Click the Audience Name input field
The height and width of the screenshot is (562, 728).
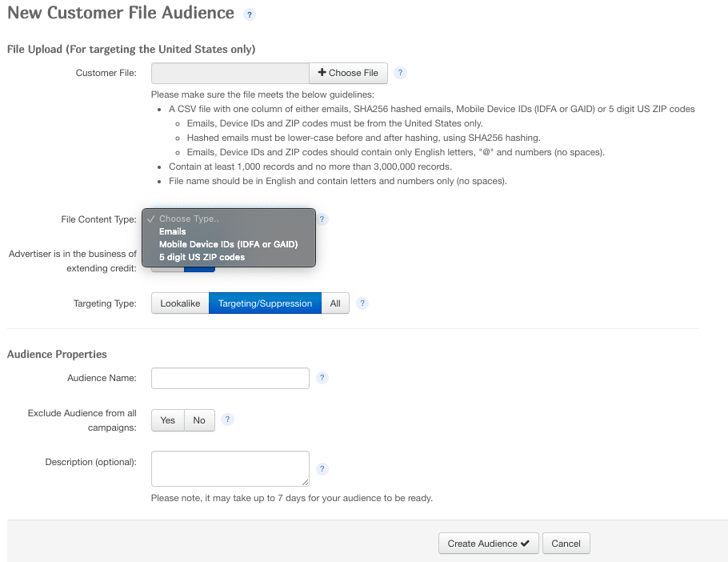(x=230, y=378)
